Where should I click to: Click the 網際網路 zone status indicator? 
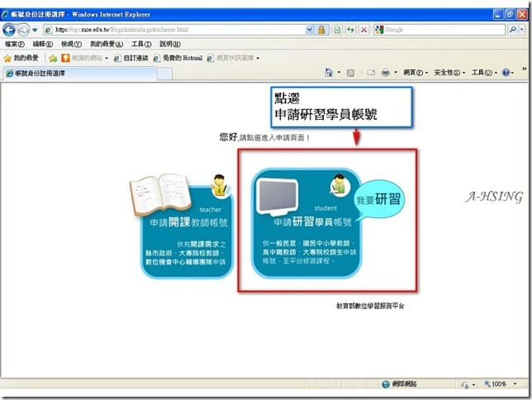click(399, 384)
